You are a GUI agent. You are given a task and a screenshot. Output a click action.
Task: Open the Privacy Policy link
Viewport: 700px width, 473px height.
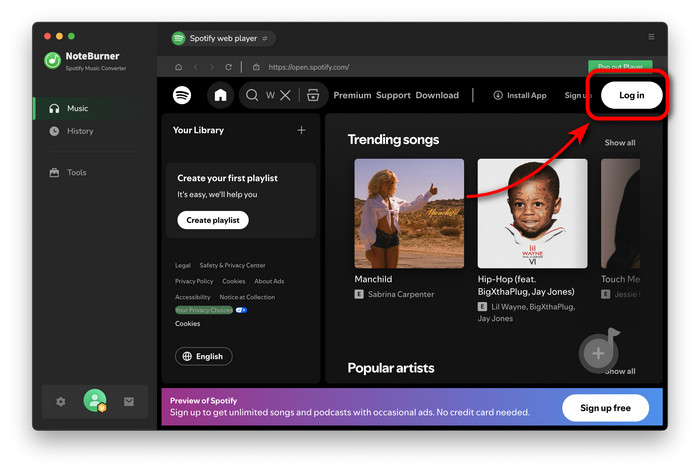(x=194, y=281)
